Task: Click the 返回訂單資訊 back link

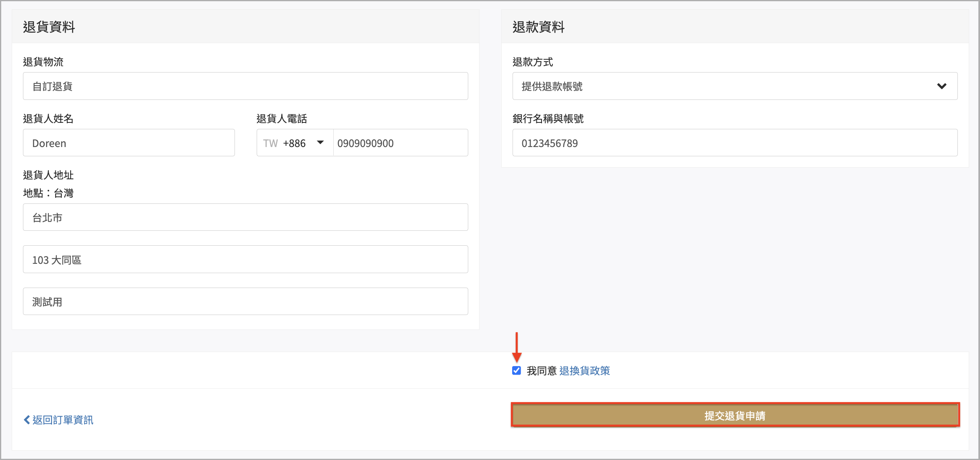Action: tap(62, 420)
